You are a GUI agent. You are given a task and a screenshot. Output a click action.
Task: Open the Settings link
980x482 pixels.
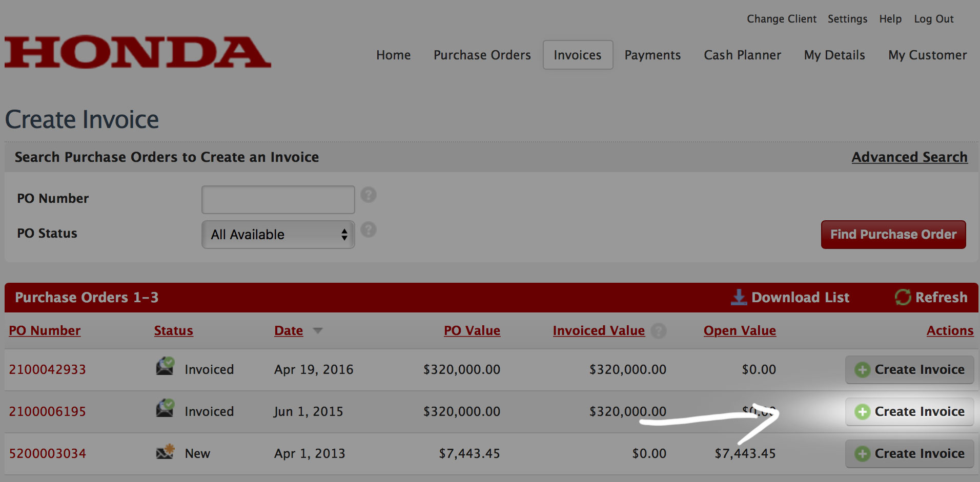(848, 19)
